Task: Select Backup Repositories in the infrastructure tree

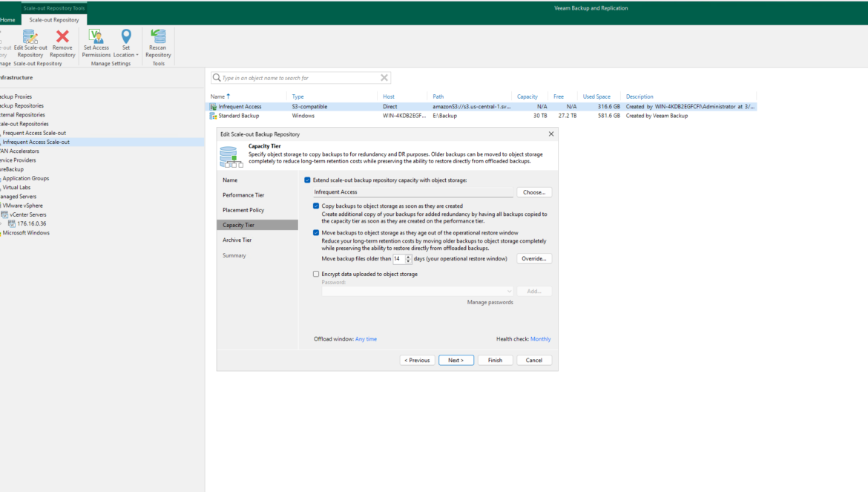Action: 22,105
